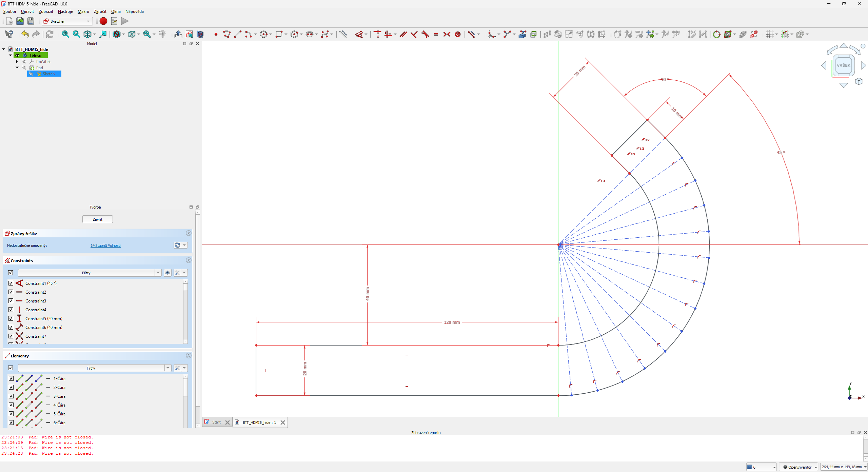Apply the equal constraint tool
Image resolution: width=868 pixels, height=472 pixels.
coord(436,34)
